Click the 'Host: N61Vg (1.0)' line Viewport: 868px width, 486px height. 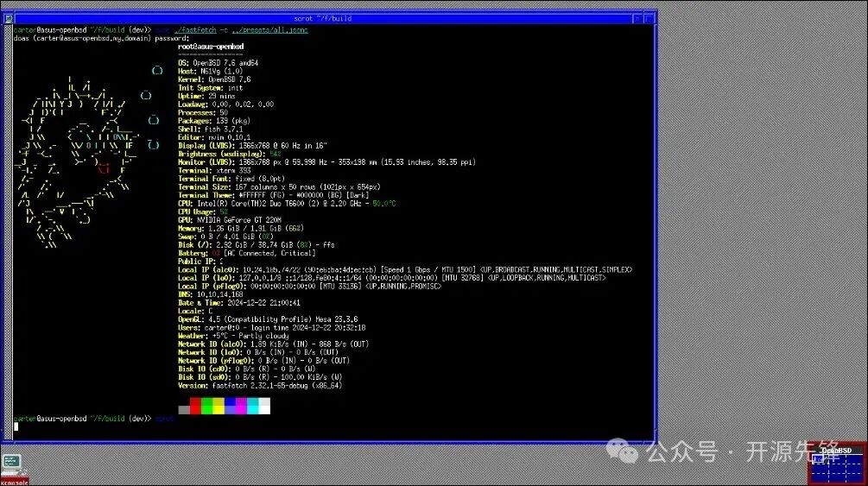[x=211, y=72]
